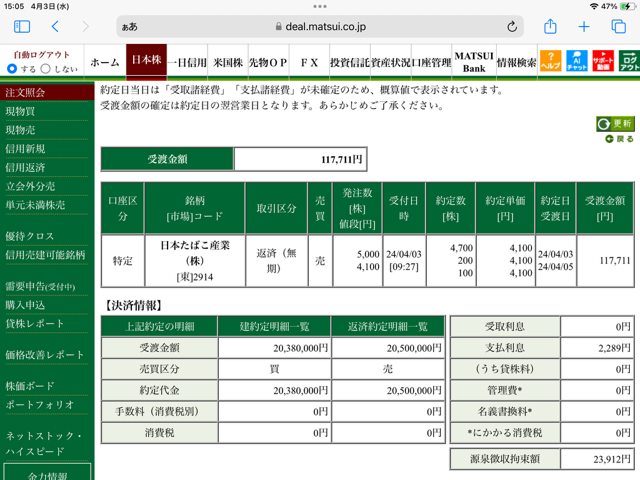Tap the ああ reader format button
The width and height of the screenshot is (640, 480).
130,27
